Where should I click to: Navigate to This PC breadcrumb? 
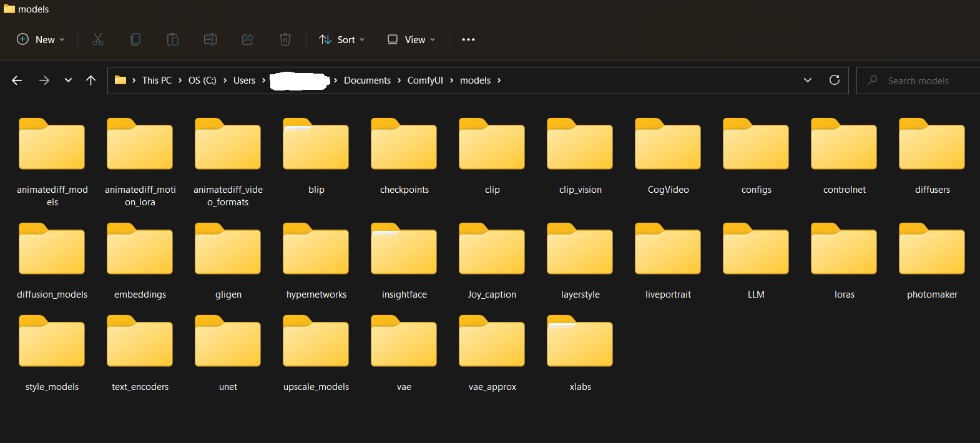click(157, 80)
